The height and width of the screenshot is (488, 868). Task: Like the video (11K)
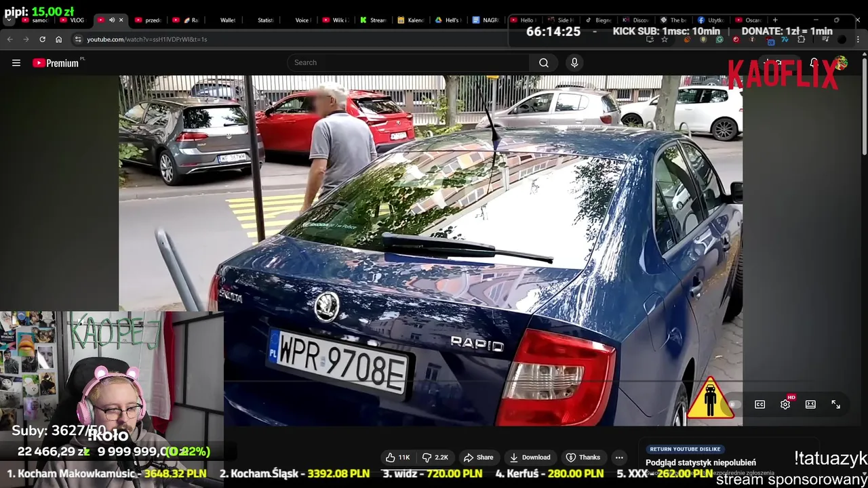coord(397,457)
